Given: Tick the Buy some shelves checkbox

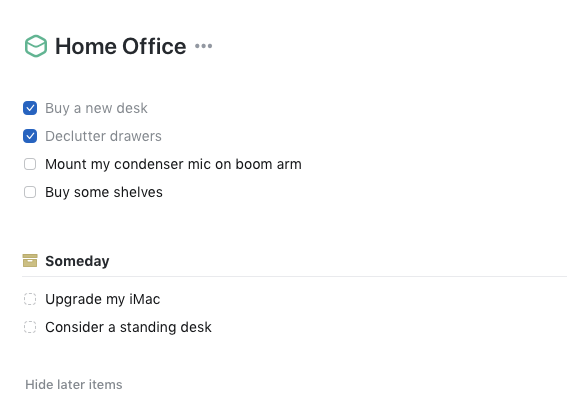Looking at the screenshot, I should (30, 192).
